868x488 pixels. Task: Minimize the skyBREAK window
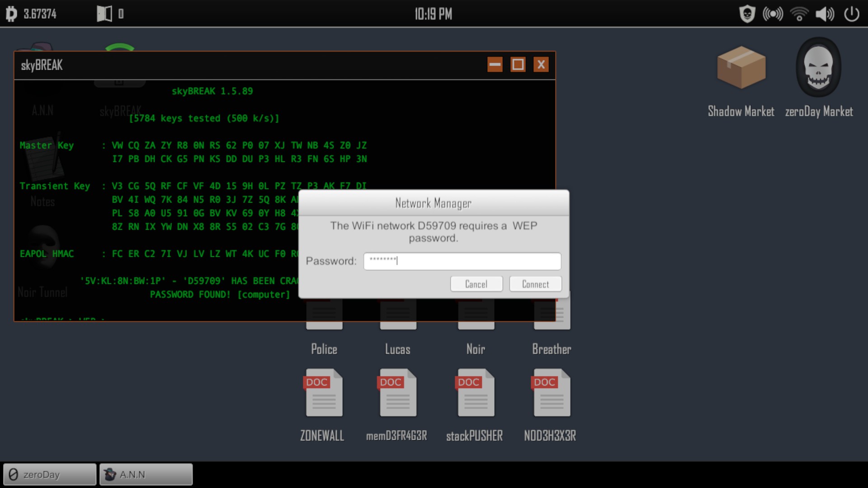coord(495,65)
